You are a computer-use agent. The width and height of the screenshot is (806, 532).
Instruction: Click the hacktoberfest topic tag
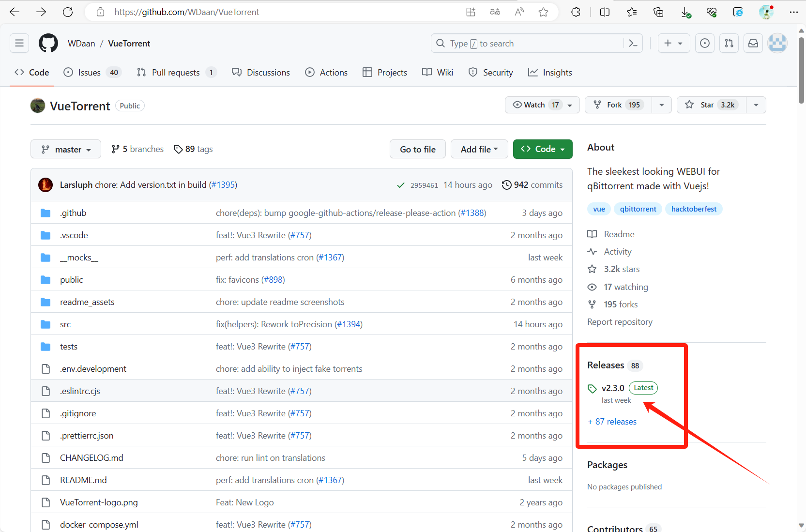click(x=694, y=209)
